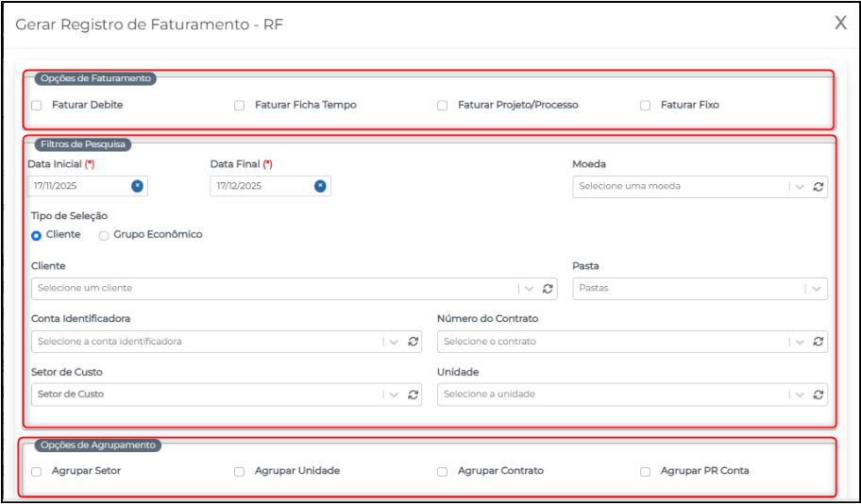Image resolution: width=861 pixels, height=504 pixels.
Task: Close the Gerar Registro de Faturamento dialog
Action: pyautogui.click(x=840, y=23)
